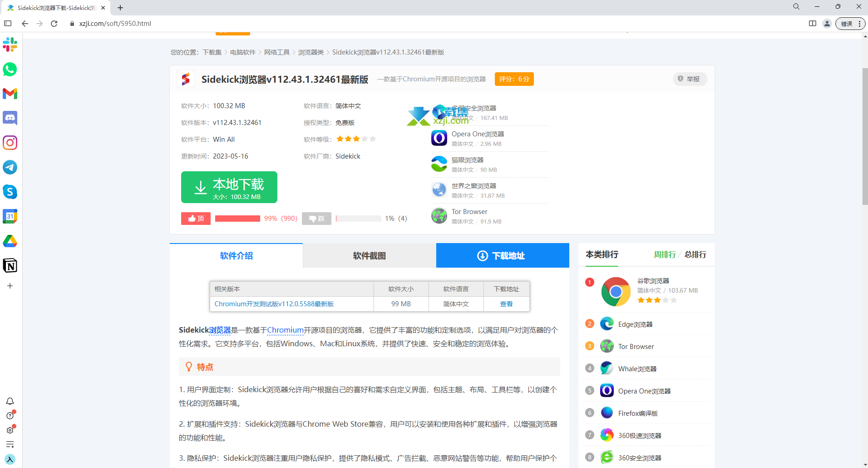
Task: Open Notion app in sidebar
Action: (x=10, y=265)
